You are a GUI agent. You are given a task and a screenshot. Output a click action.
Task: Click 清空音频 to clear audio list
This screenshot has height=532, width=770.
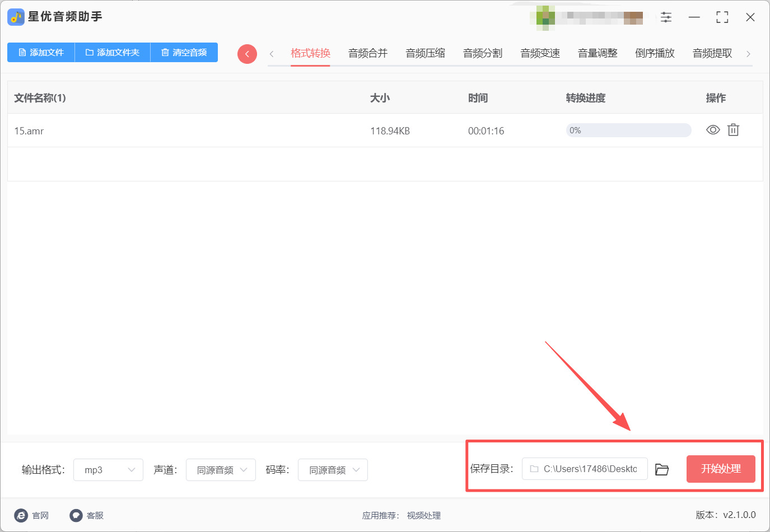coord(184,53)
